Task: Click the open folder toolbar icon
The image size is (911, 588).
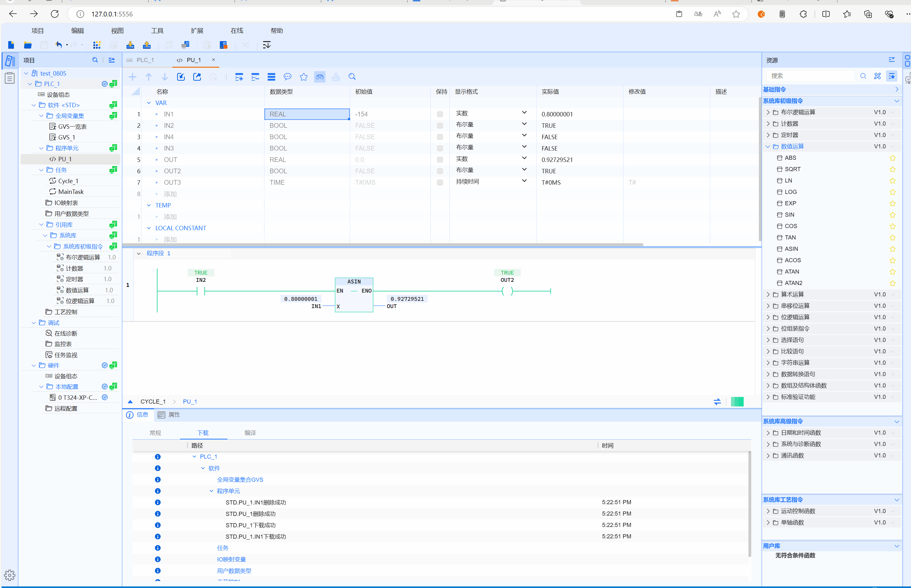Action: coord(28,45)
